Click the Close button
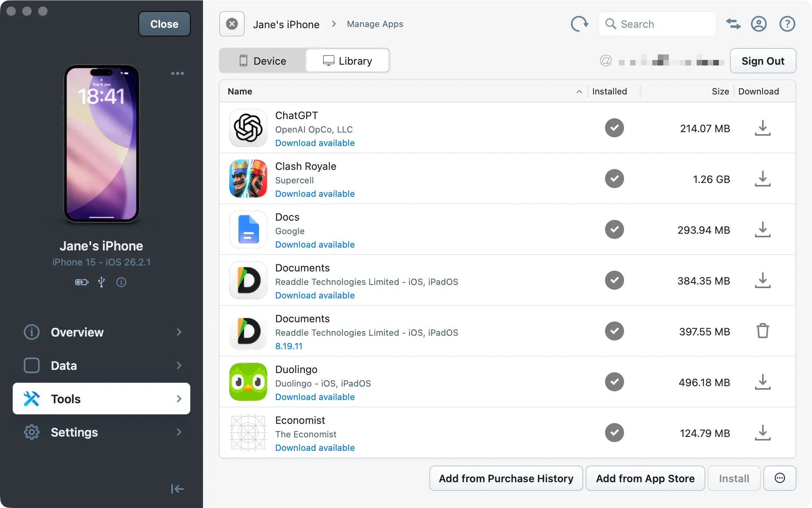Viewport: 812px width, 508px height. click(164, 24)
